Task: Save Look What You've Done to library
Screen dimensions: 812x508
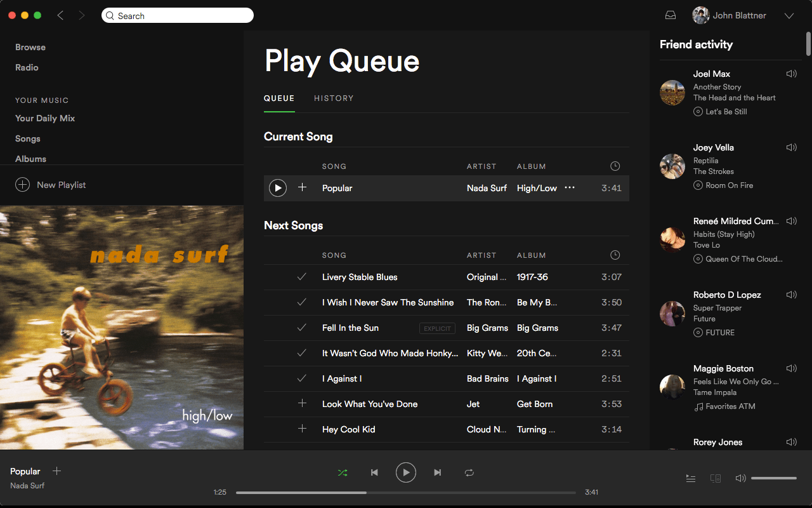Action: point(302,403)
